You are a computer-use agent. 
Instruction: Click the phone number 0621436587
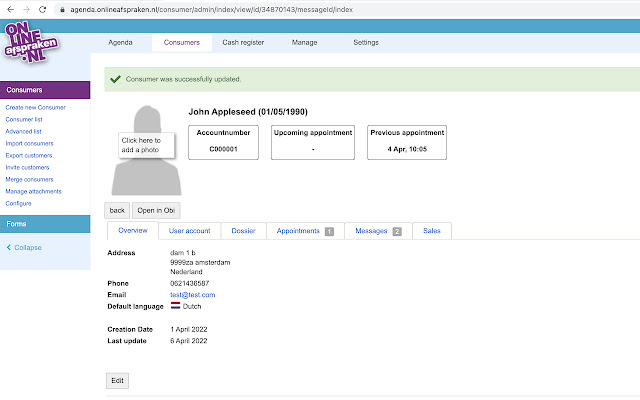[x=189, y=283]
